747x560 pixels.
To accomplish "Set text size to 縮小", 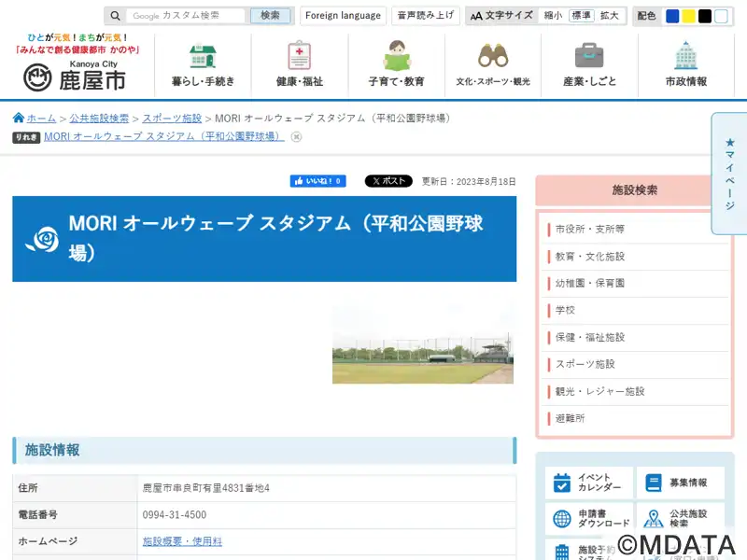I will (x=553, y=16).
